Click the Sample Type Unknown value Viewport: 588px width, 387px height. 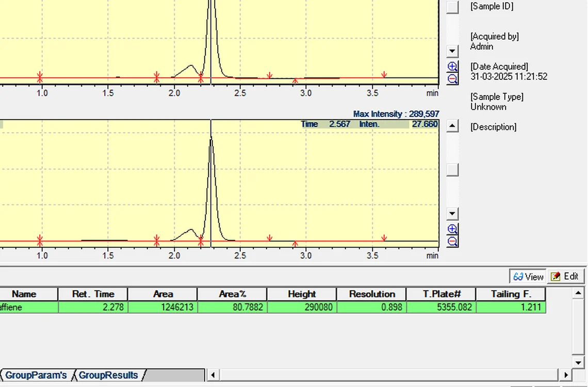(x=488, y=107)
